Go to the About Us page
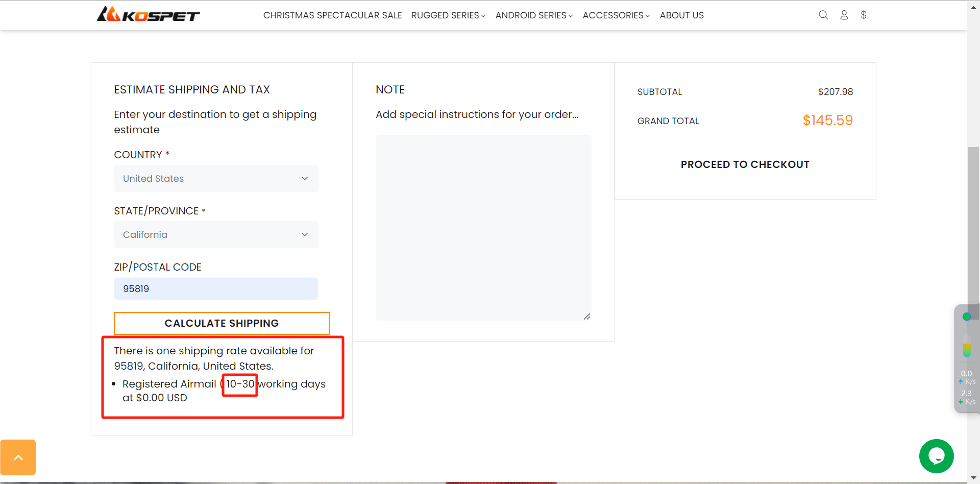Image resolution: width=980 pixels, height=484 pixels. tap(681, 15)
